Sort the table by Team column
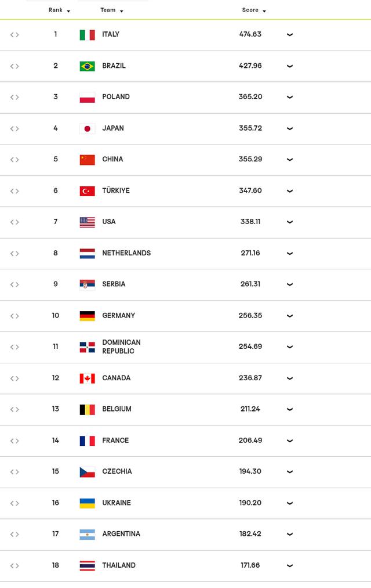The width and height of the screenshot is (371, 588). click(x=111, y=10)
